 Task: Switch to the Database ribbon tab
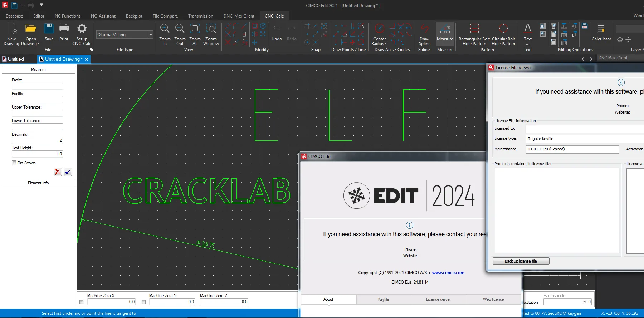coord(14,16)
